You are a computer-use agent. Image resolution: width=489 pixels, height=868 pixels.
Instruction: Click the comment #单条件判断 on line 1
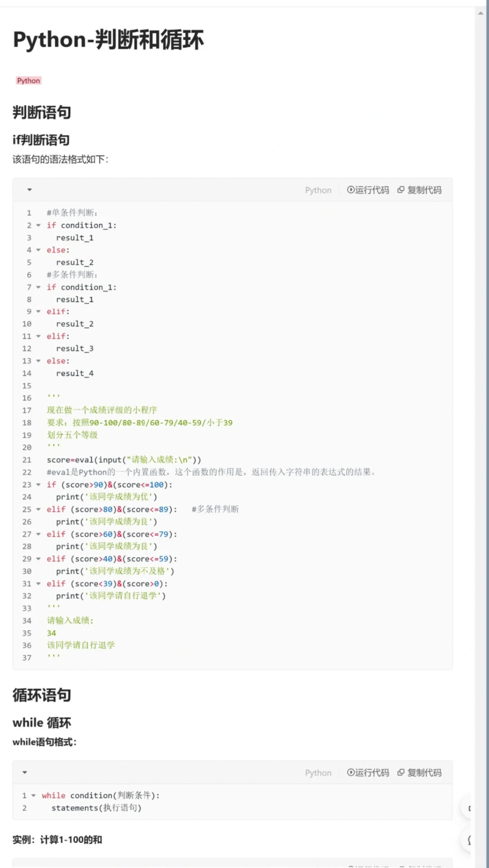(x=72, y=213)
